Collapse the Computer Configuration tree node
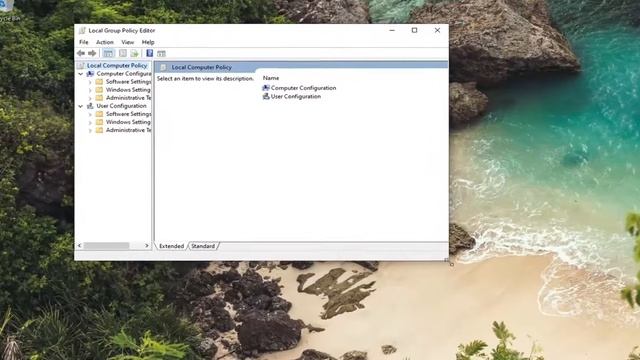The width and height of the screenshot is (640, 360). click(x=81, y=74)
